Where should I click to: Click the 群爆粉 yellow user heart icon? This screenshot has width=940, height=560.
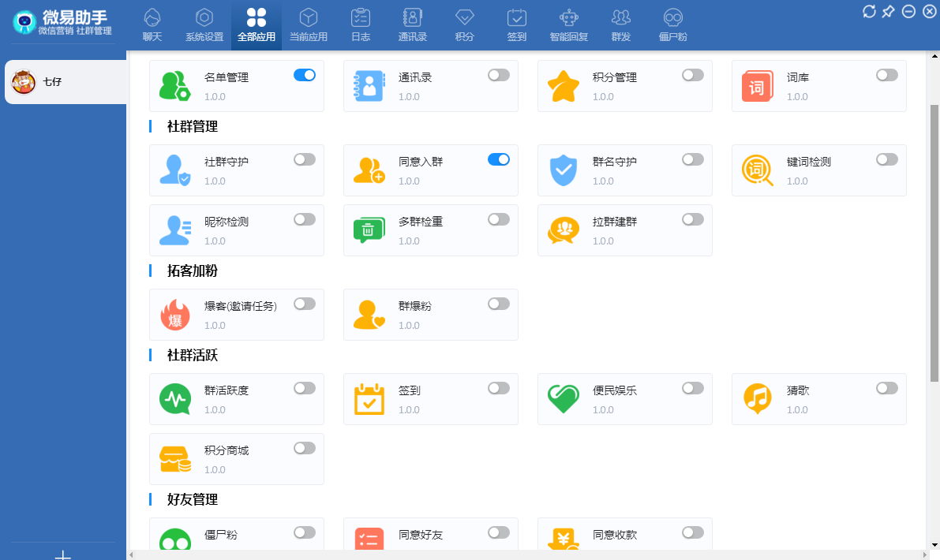[369, 315]
